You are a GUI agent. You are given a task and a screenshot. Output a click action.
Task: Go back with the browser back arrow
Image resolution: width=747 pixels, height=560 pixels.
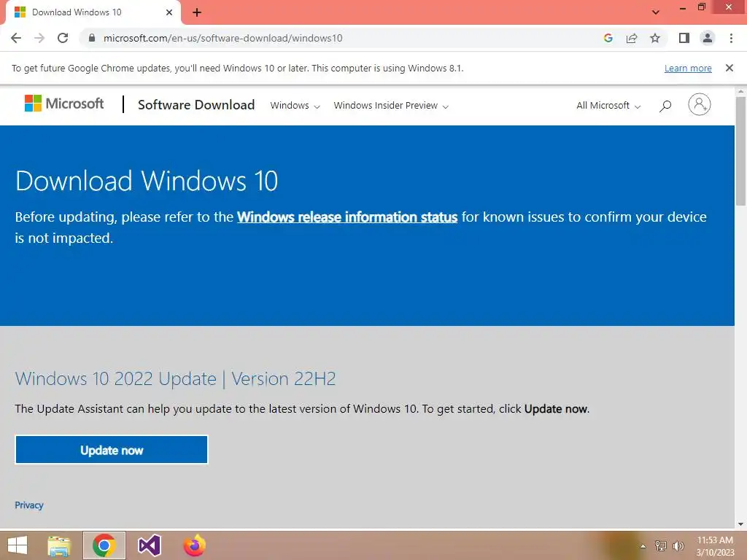(x=16, y=38)
